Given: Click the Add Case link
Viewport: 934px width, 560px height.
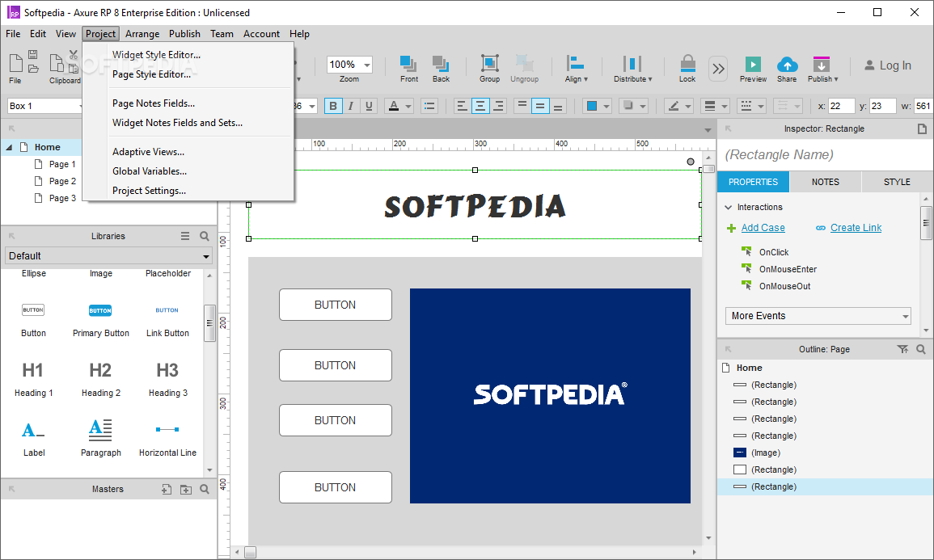Looking at the screenshot, I should [763, 228].
